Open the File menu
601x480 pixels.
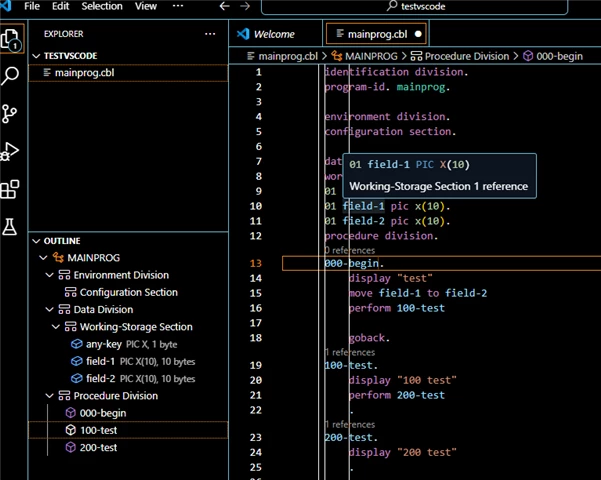[x=32, y=6]
